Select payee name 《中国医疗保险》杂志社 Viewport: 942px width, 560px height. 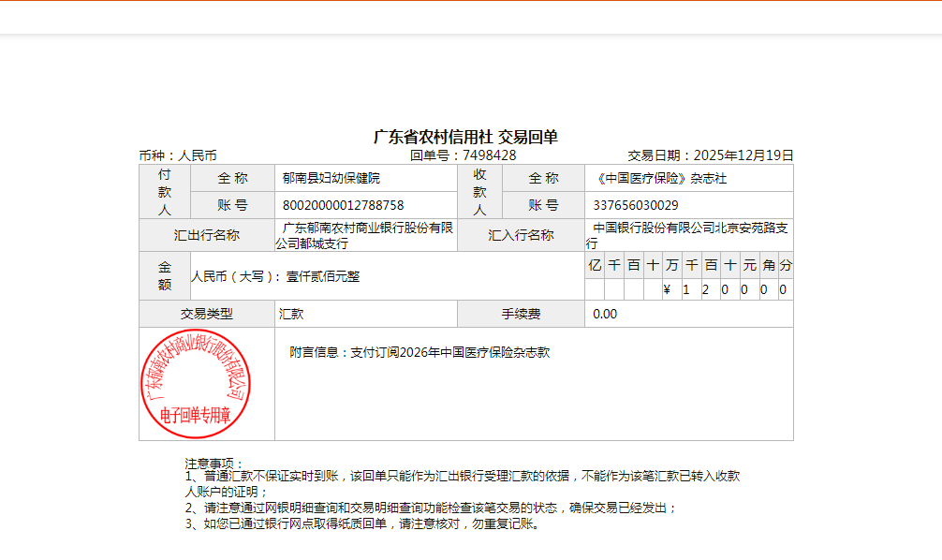(660, 178)
